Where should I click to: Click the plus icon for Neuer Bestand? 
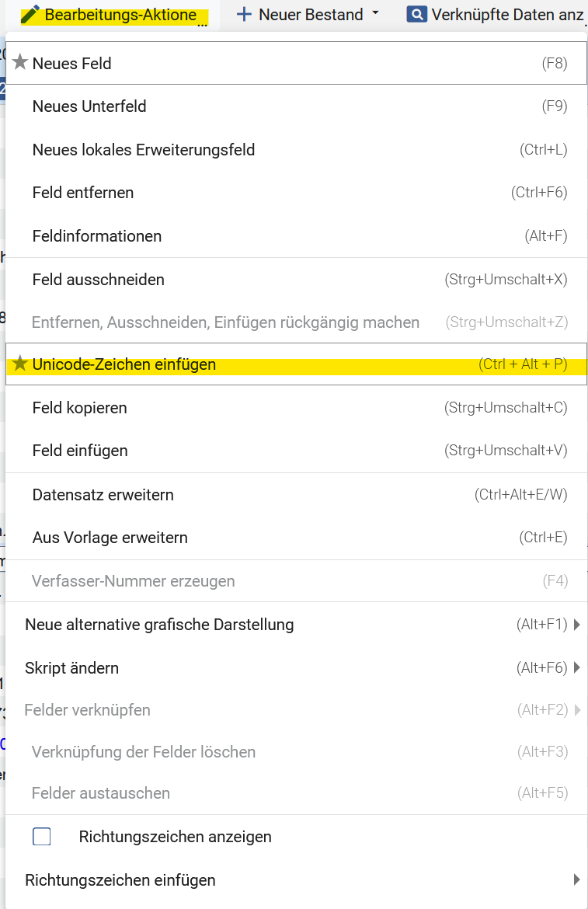coord(244,15)
